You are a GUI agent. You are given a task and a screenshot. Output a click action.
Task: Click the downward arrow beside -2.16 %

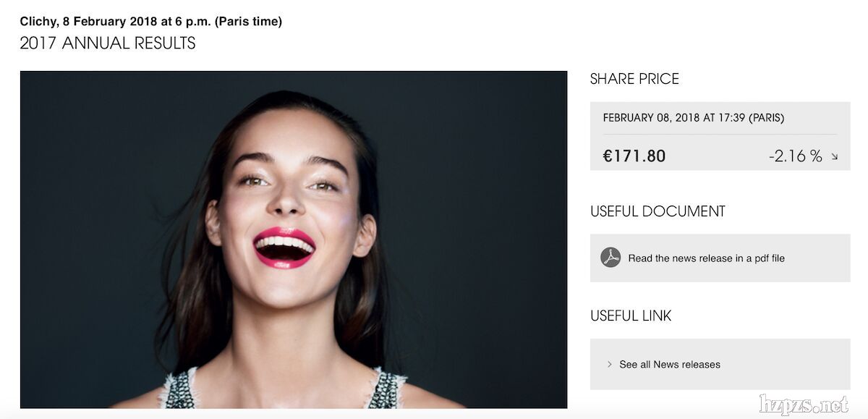pos(834,156)
